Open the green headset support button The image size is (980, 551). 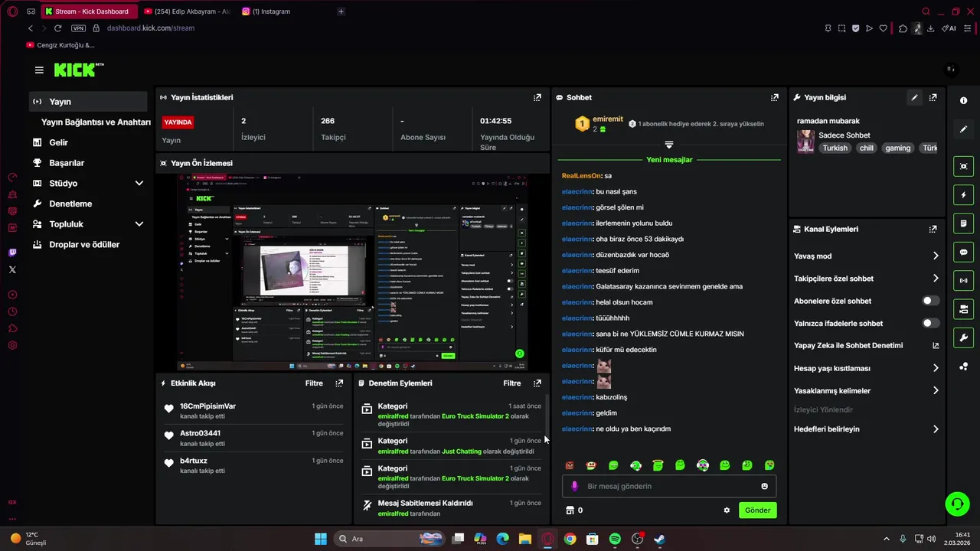[957, 504]
